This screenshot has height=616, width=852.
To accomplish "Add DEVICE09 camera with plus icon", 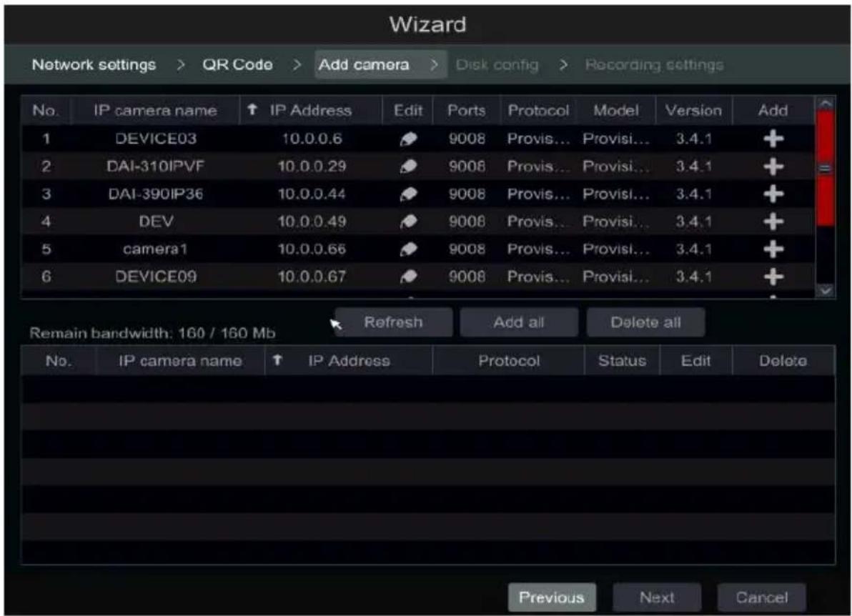I will (x=773, y=277).
